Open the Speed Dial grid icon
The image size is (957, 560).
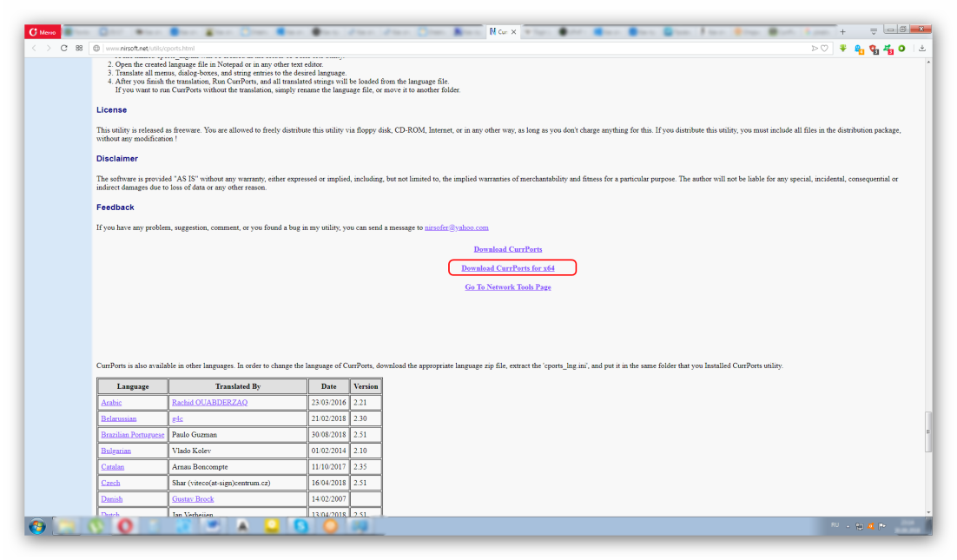(79, 49)
